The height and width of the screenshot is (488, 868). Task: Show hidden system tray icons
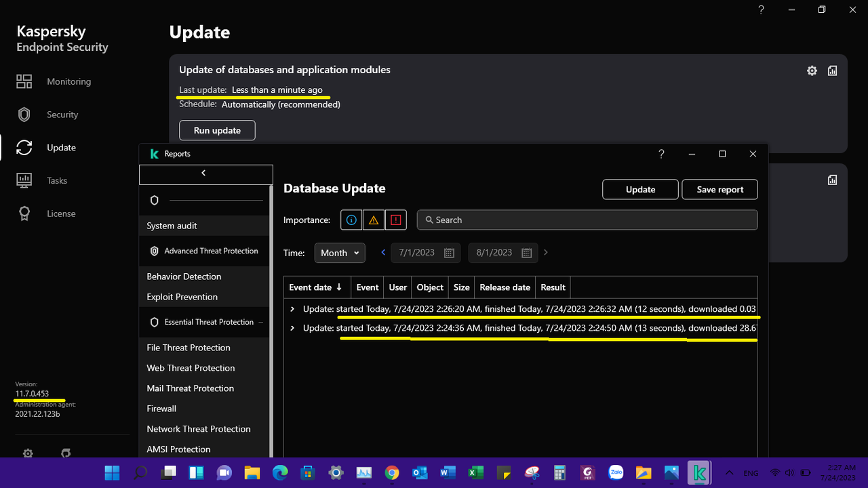click(x=729, y=472)
